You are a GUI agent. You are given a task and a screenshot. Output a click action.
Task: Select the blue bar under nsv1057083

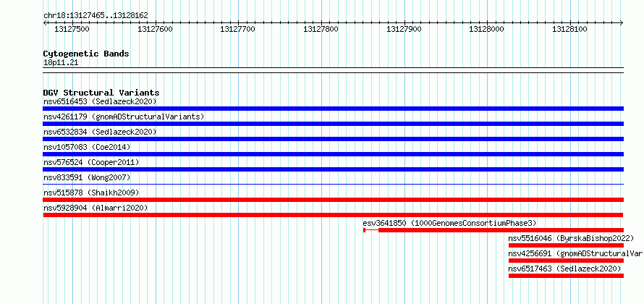pos(333,154)
